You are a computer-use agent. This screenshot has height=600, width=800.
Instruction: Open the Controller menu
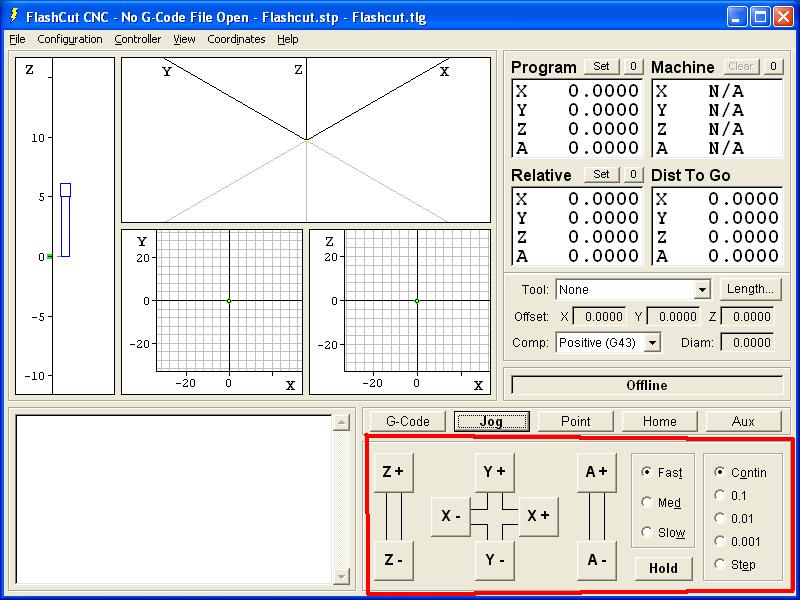click(138, 40)
